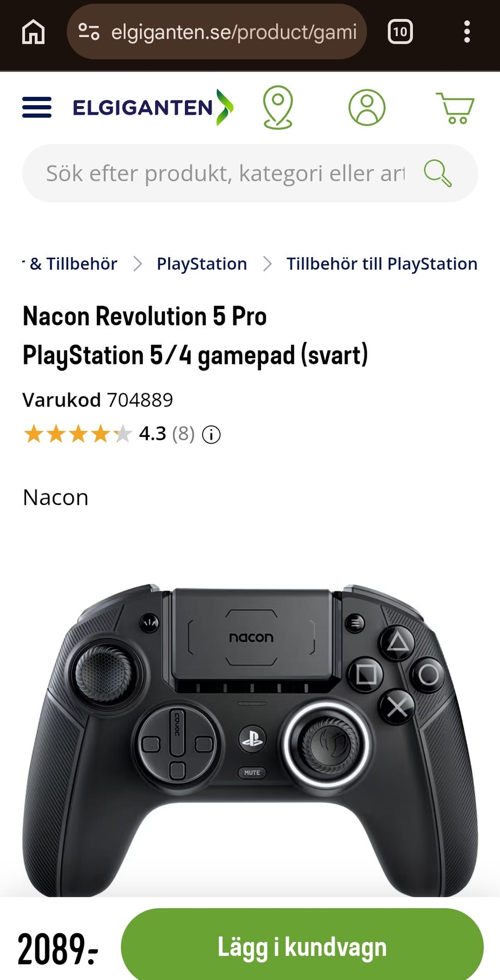
Task: Tap the Nacon controller product image
Action: (x=250, y=729)
